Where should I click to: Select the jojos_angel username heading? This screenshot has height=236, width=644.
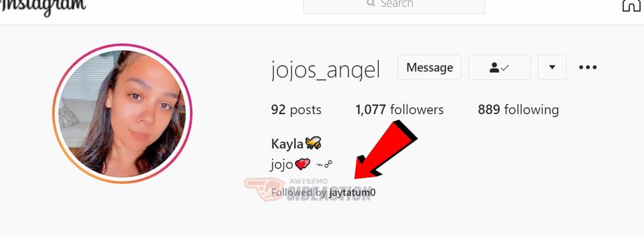[326, 71]
